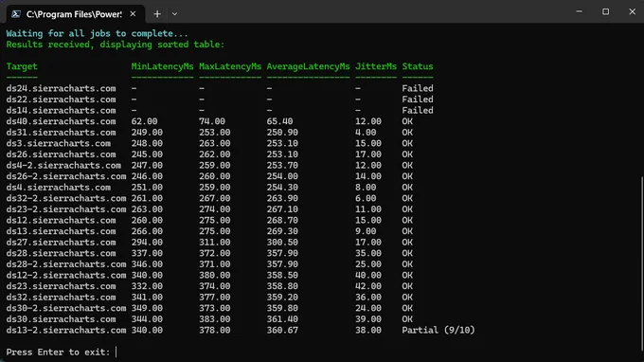644x362 pixels.
Task: Click 294.00 minimum latency for ds27
Action: [147, 243]
